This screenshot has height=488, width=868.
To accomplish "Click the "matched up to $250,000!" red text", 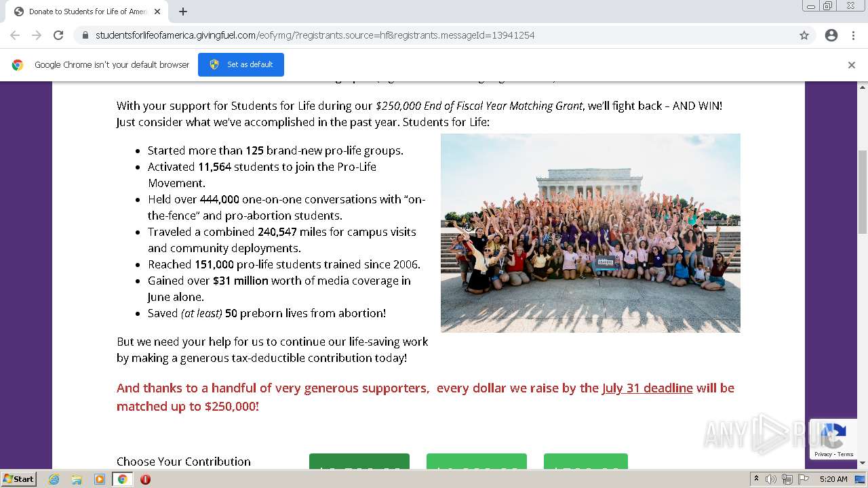I will click(188, 406).
